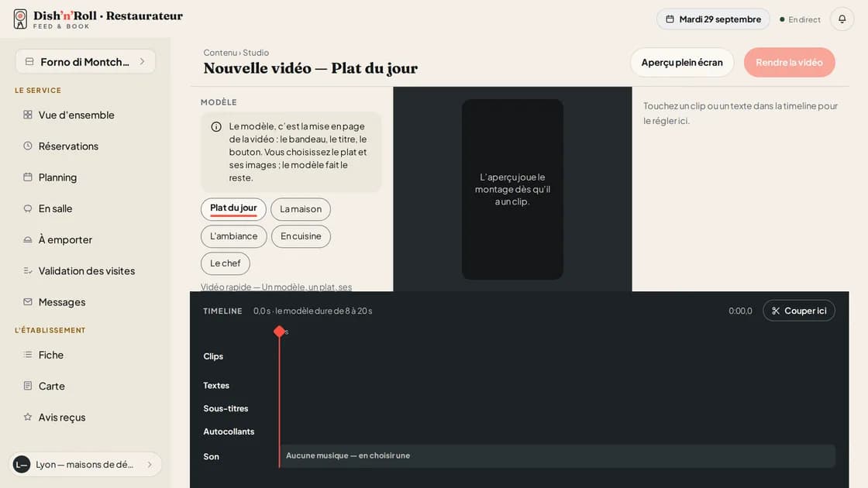Click the Planning calendar icon
Viewport: 868px width, 488px height.
click(x=28, y=177)
